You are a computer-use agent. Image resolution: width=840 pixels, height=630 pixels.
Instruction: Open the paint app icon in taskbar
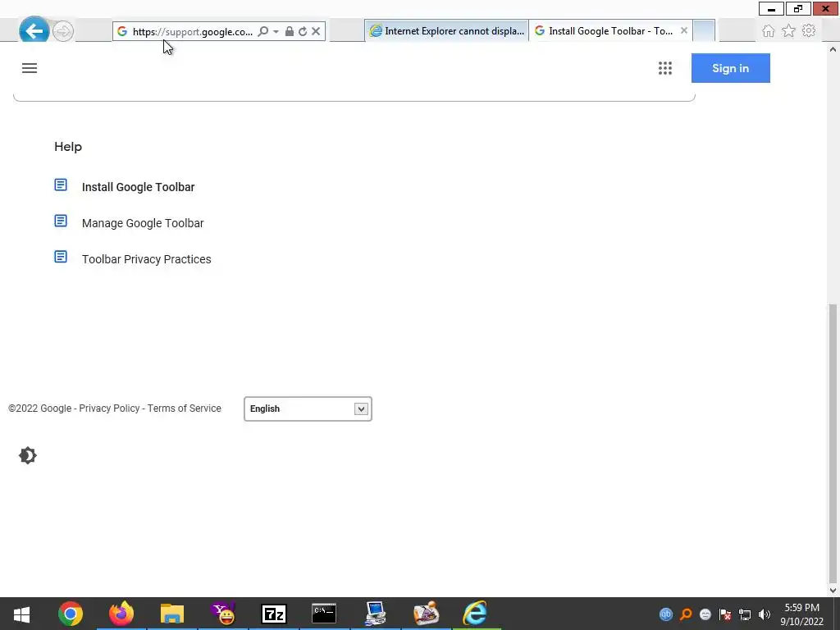tap(426, 614)
